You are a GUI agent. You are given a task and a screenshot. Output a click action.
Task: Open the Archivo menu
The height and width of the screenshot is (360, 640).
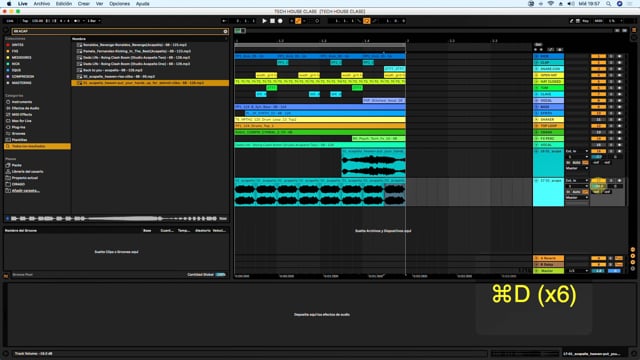pos(42,4)
